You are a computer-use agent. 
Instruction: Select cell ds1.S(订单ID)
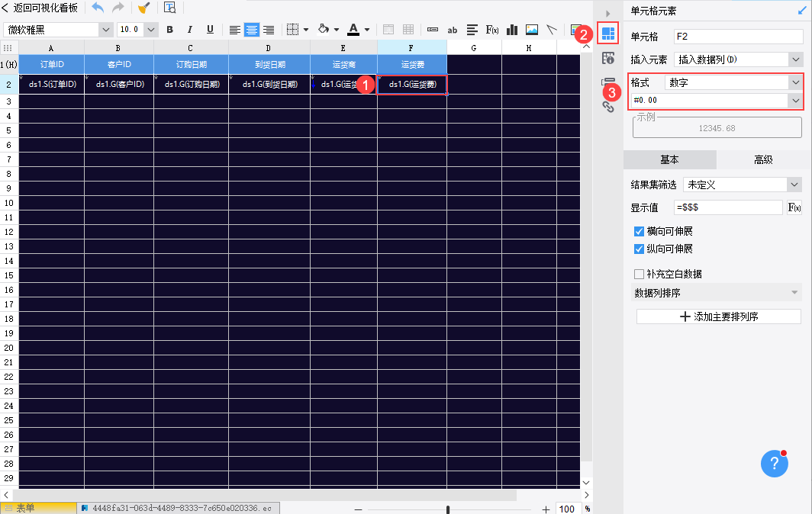(x=52, y=85)
